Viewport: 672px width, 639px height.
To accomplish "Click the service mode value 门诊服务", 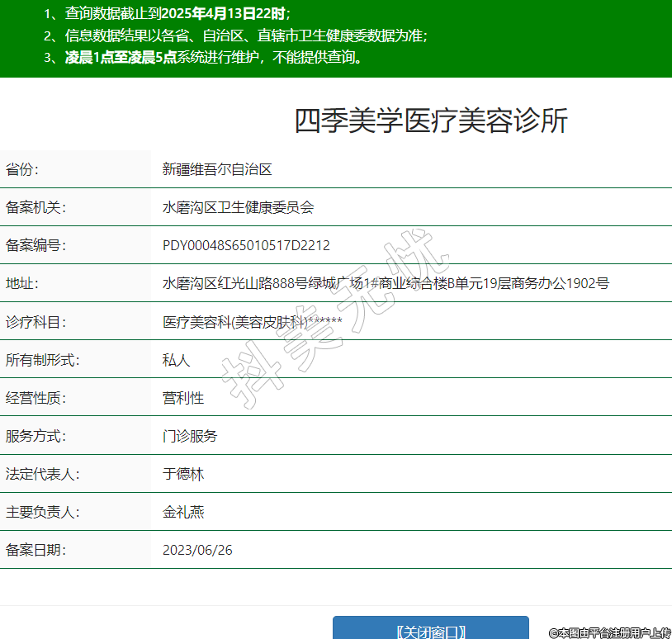I will pyautogui.click(x=190, y=436).
